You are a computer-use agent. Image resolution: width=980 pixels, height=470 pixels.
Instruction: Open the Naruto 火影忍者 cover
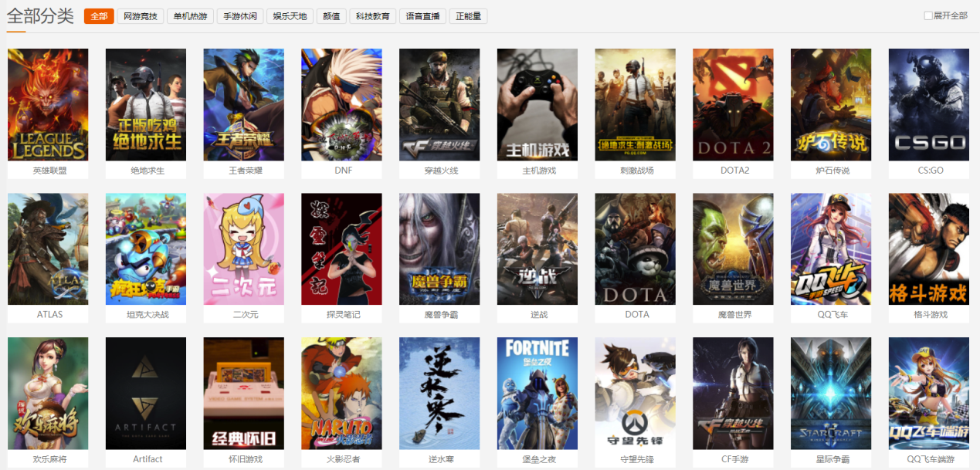(341, 394)
